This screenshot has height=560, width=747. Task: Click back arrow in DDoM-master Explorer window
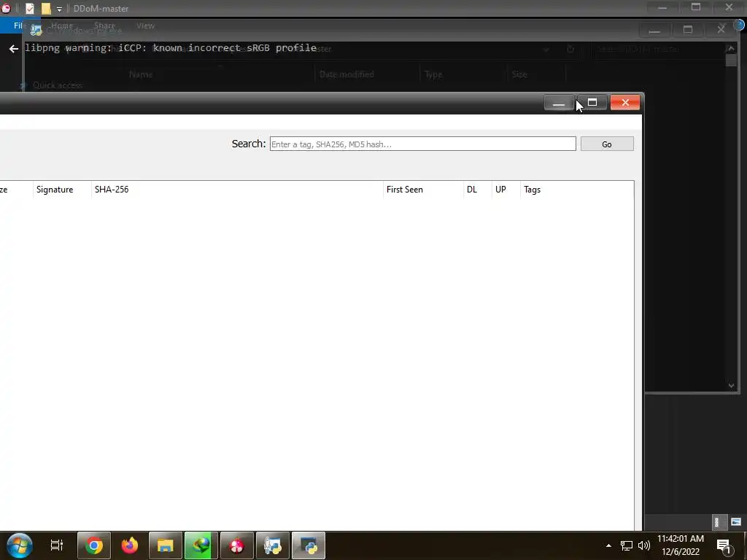13,49
